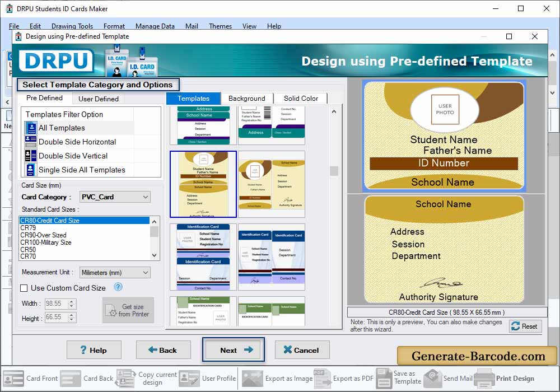Select the Pre Defined tab

(x=44, y=98)
